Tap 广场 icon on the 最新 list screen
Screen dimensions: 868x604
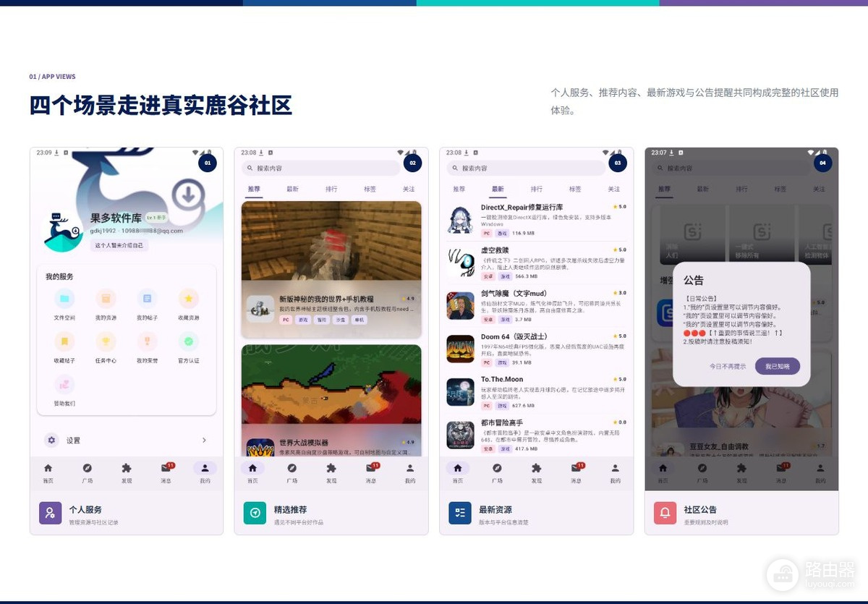coord(497,468)
